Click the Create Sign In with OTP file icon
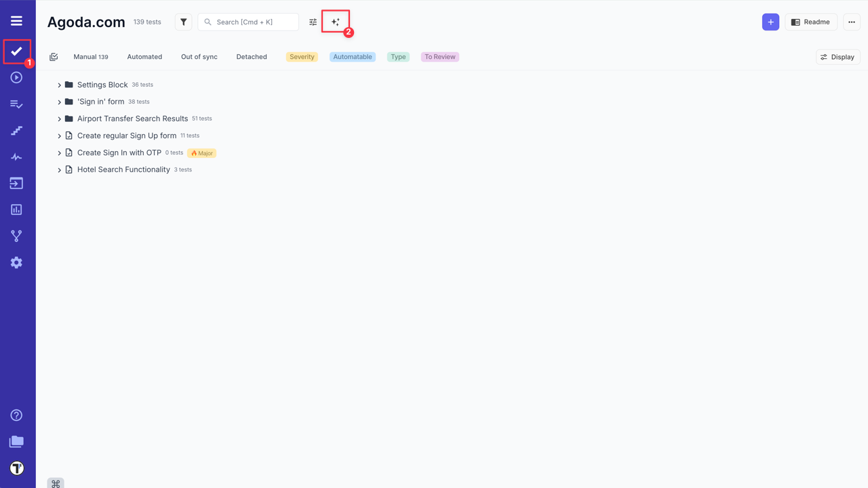The image size is (868, 488). coord(68,152)
